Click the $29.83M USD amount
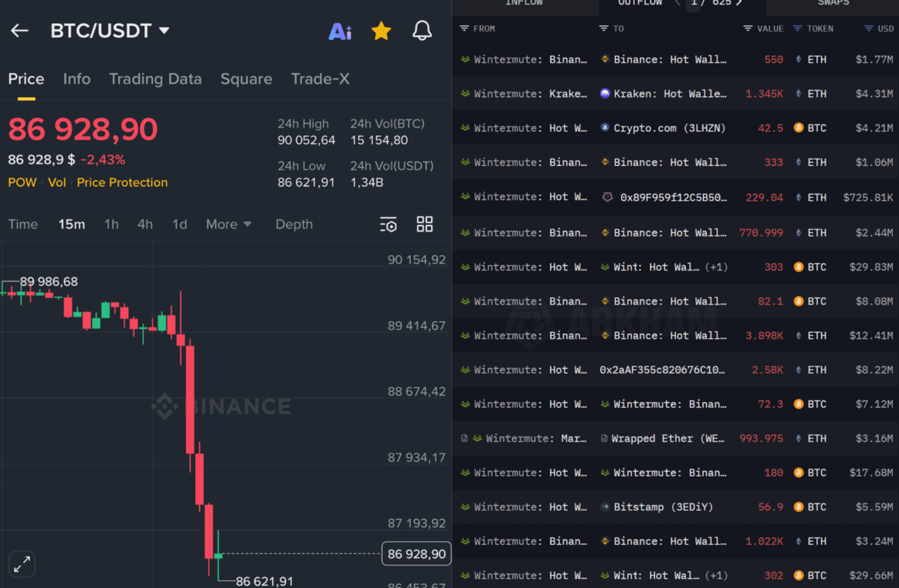Viewport: 899px width, 588px height. click(x=871, y=267)
